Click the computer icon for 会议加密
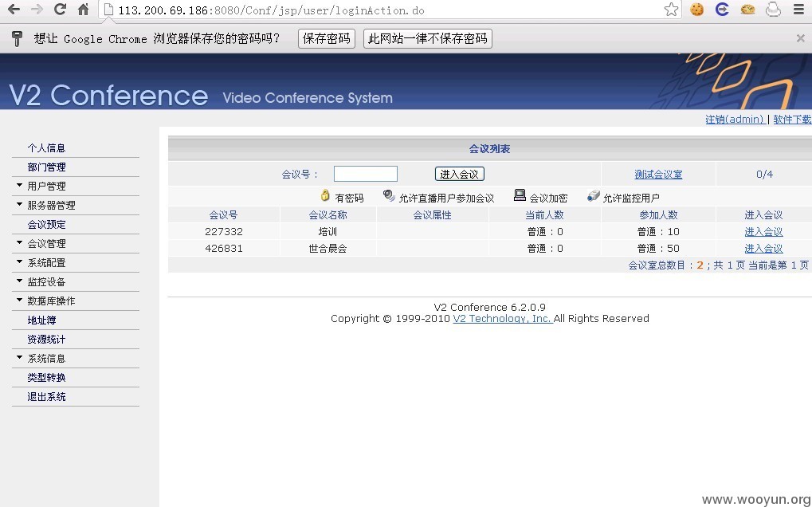This screenshot has height=507, width=812. click(x=520, y=195)
